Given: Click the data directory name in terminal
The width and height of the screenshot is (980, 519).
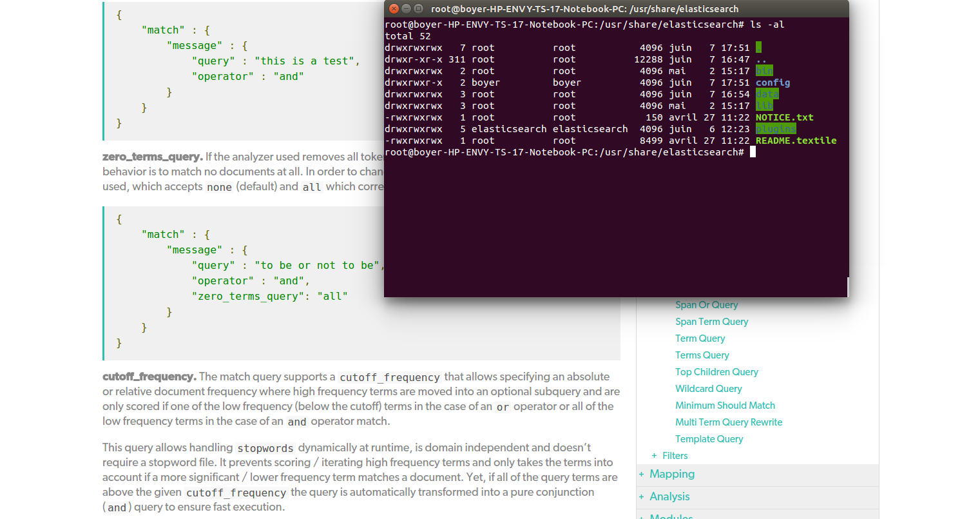Looking at the screenshot, I should [767, 94].
